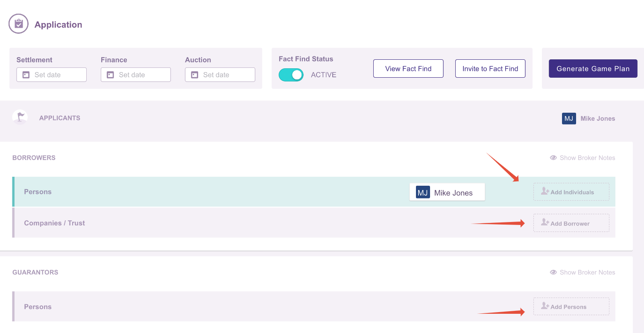Screen dimensions: 644x333
Task: Click Invite to Fact Find
Action: tap(490, 68)
